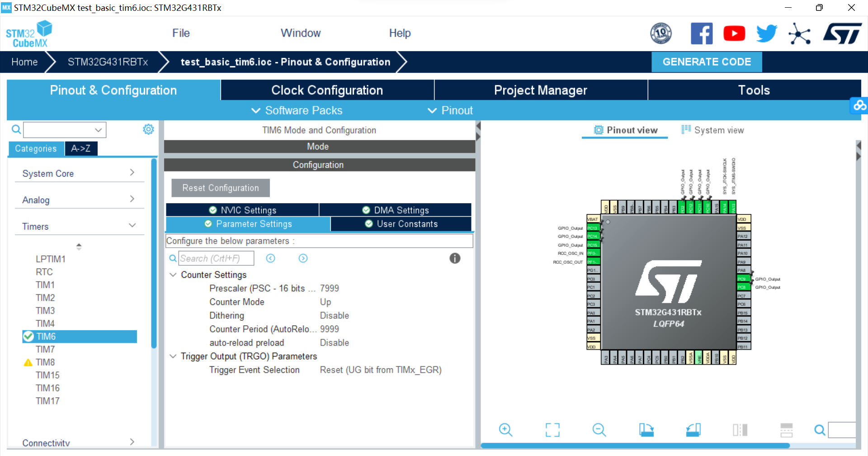This screenshot has width=868, height=456.
Task: Click the parameter search magnifier icon
Action: [173, 258]
